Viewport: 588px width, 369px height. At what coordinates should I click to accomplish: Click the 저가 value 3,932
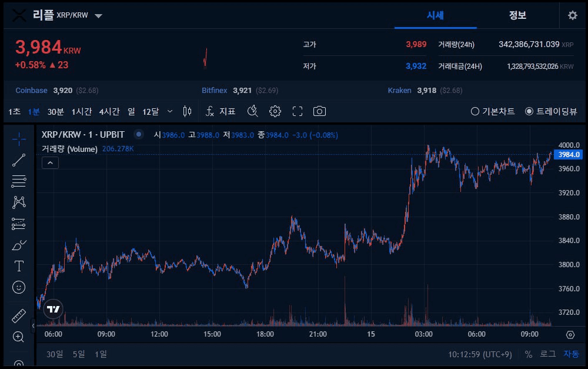pyautogui.click(x=416, y=66)
